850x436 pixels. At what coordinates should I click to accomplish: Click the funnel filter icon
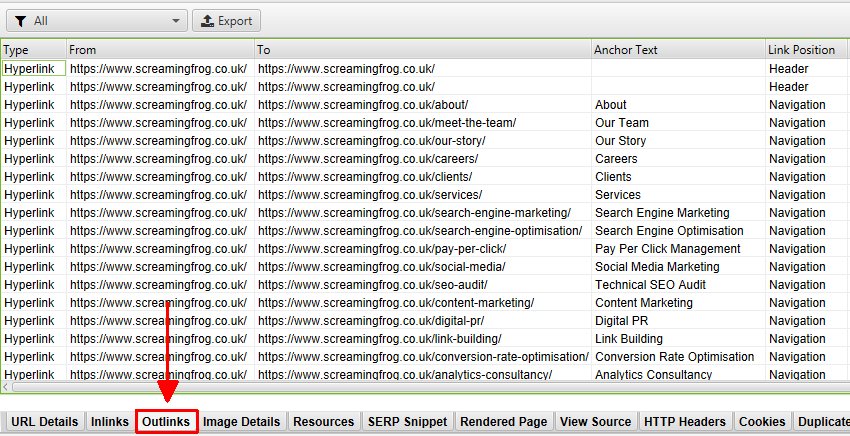[x=21, y=21]
